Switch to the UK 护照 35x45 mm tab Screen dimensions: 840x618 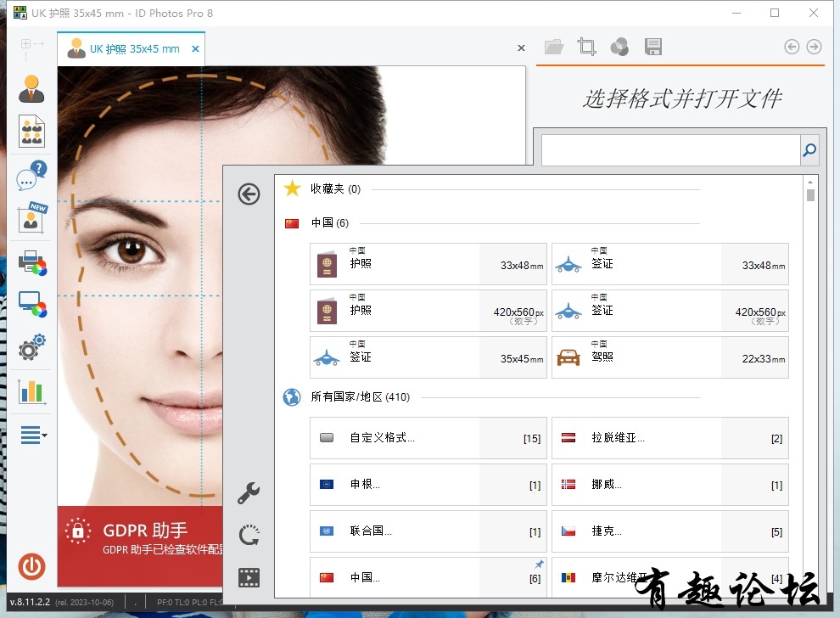point(125,48)
